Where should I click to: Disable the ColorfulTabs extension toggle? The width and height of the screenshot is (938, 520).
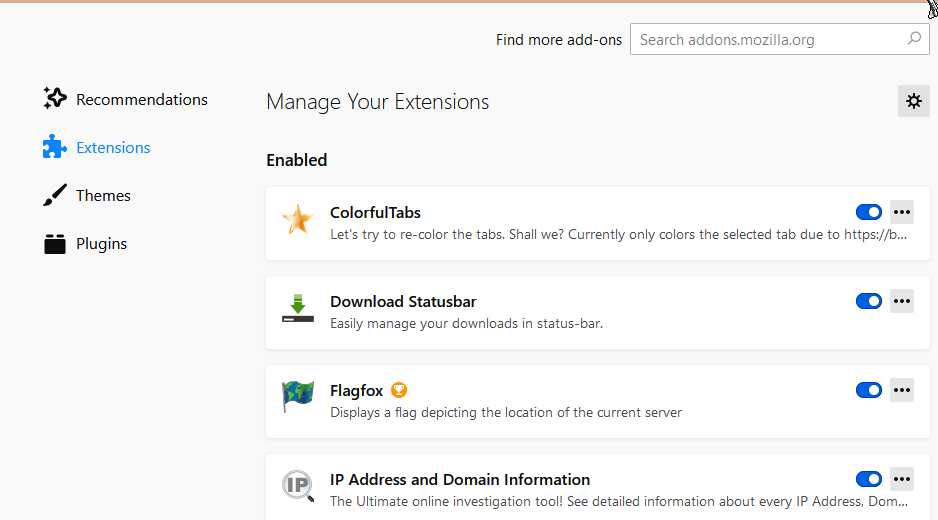tap(869, 212)
